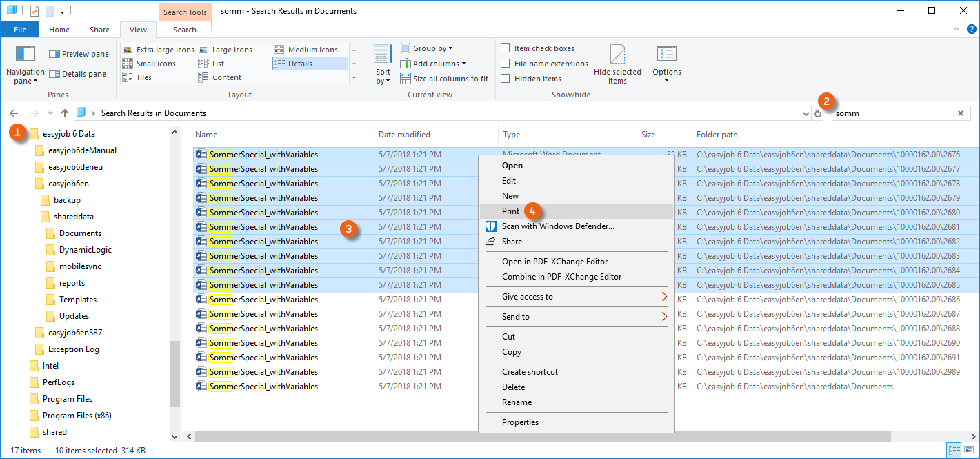Switch to the Search ribbon tab

coord(185,30)
